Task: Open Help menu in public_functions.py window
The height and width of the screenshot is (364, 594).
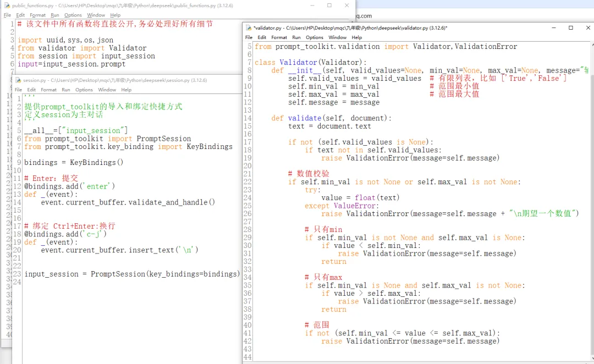Action: 115,15
